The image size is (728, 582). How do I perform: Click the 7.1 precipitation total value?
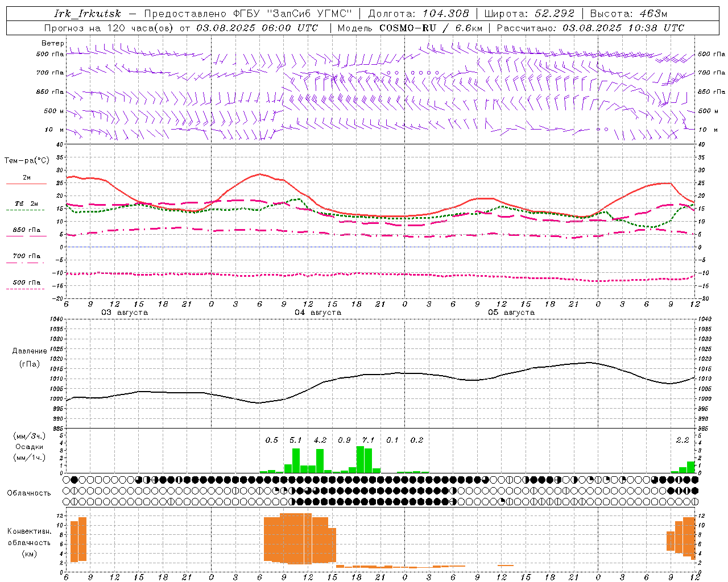pos(369,440)
